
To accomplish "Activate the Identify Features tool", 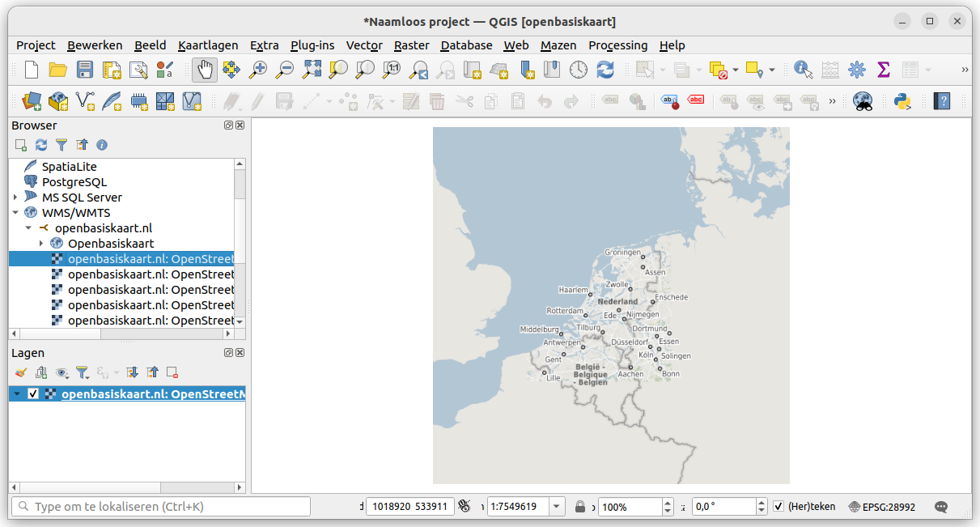I will click(804, 70).
